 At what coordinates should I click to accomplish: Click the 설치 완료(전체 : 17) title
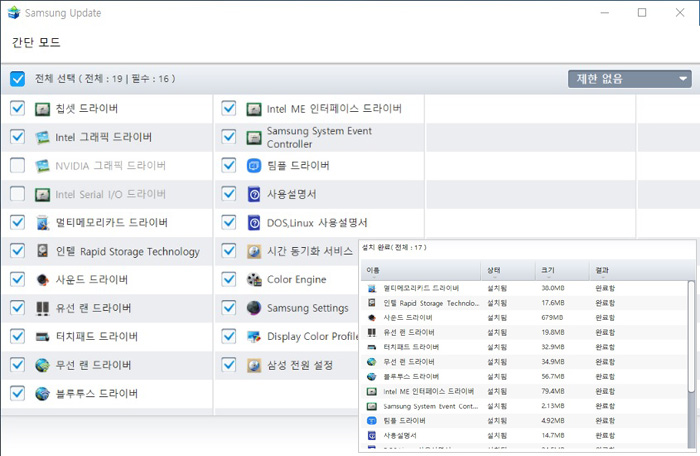[x=394, y=247]
